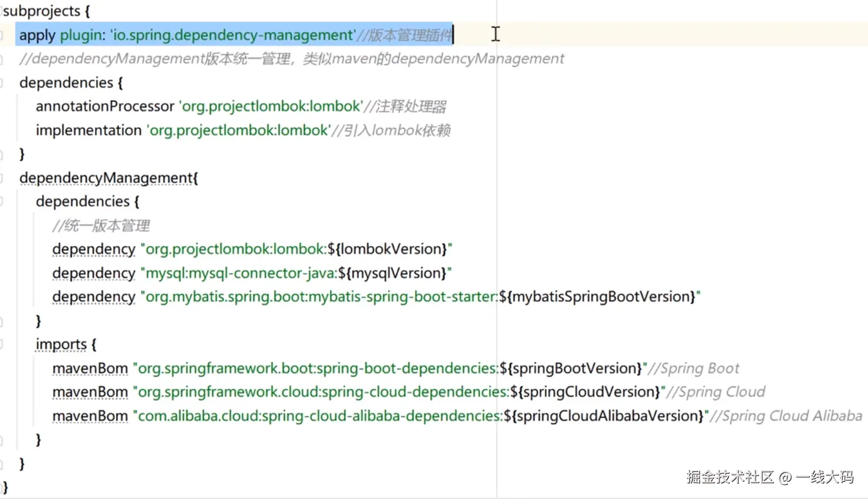Click the lombok string in implementation line
This screenshot has width=868, height=499.
tap(238, 130)
